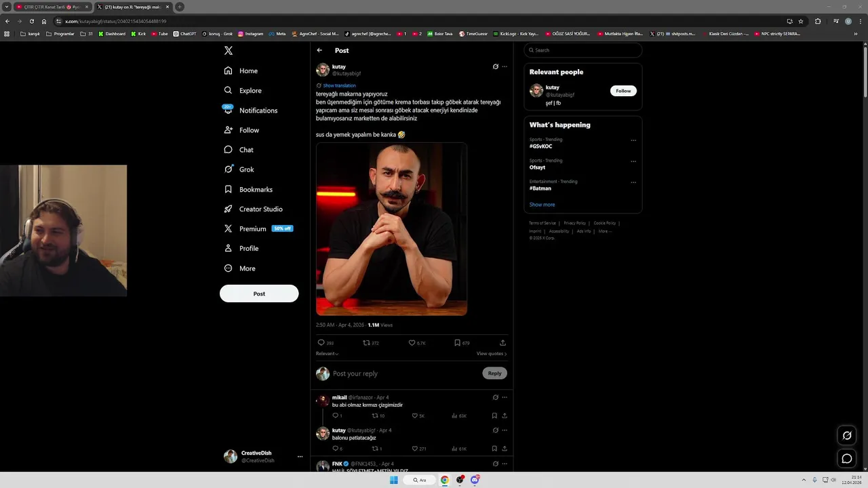Open options for #Batman trend
This screenshot has width=868, height=488.
click(x=633, y=182)
